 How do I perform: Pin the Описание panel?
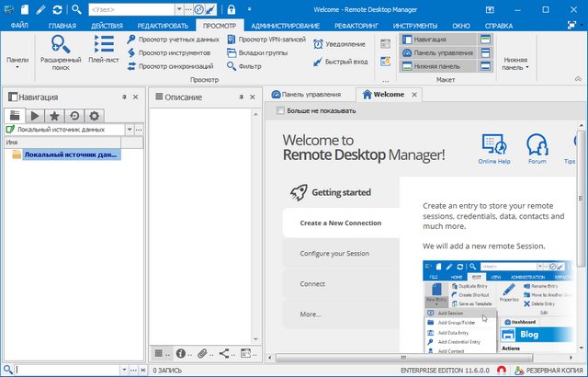241,97
